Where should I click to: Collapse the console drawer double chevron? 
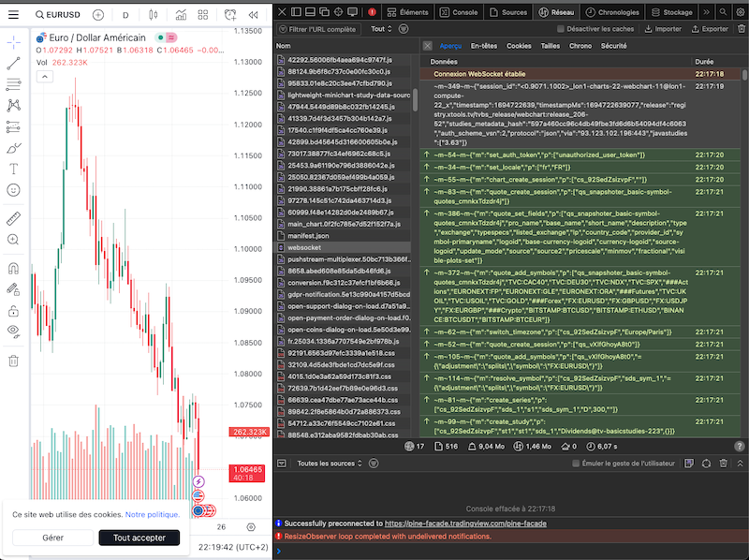(x=740, y=464)
